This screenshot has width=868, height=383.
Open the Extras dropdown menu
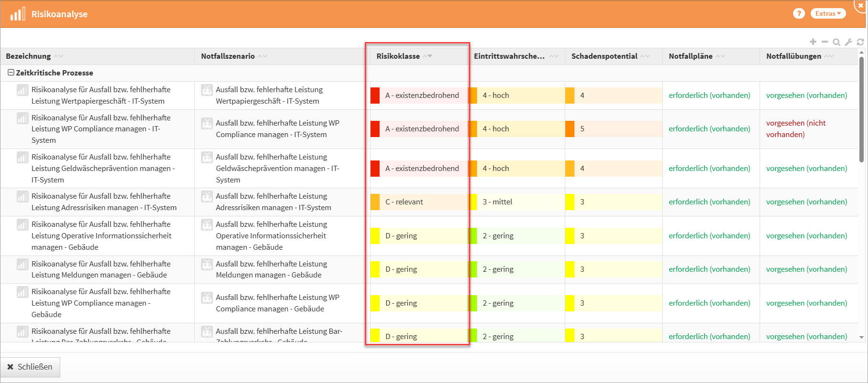pyautogui.click(x=828, y=14)
